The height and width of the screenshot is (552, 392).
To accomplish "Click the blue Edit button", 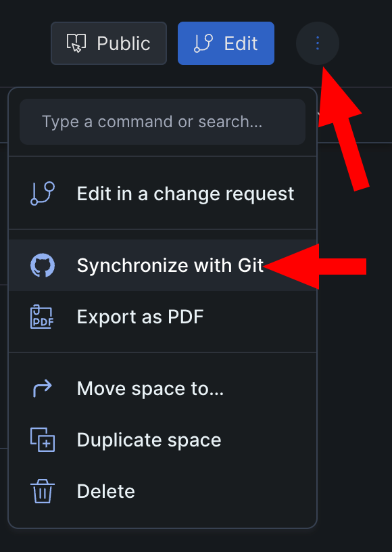I will (226, 43).
